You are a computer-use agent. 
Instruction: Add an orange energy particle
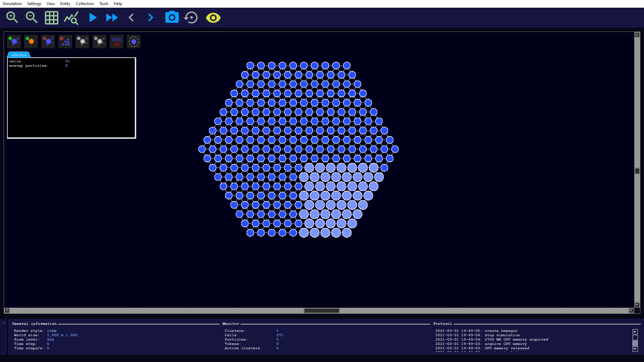pos(31,42)
